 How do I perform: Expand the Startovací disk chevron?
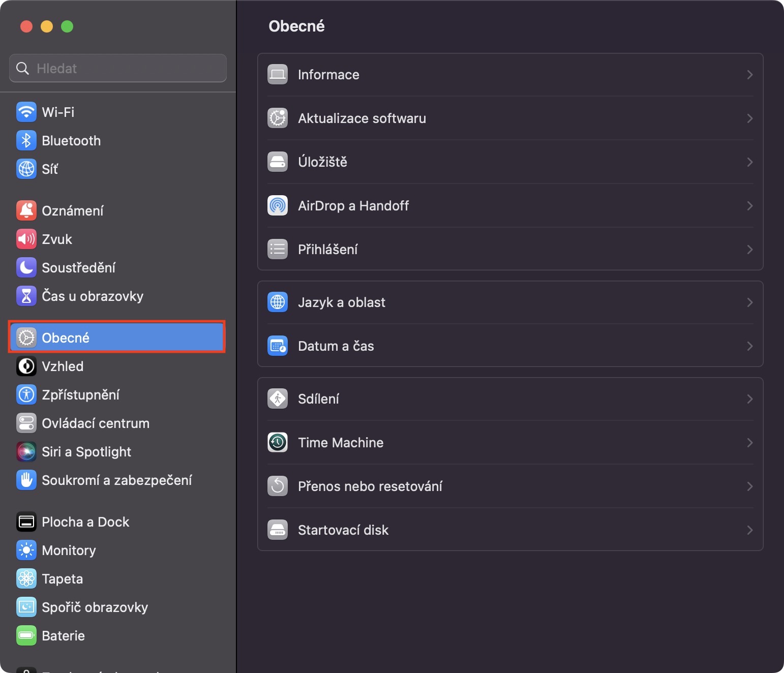[749, 530]
